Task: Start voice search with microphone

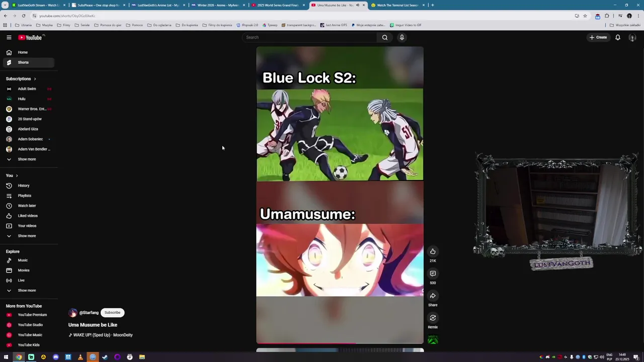Action: coord(402,37)
